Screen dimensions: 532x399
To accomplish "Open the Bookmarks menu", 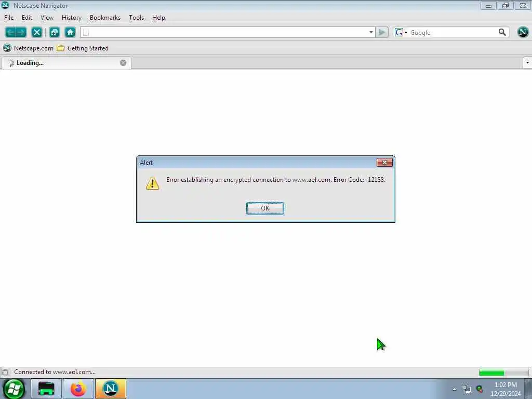I will pyautogui.click(x=105, y=18).
